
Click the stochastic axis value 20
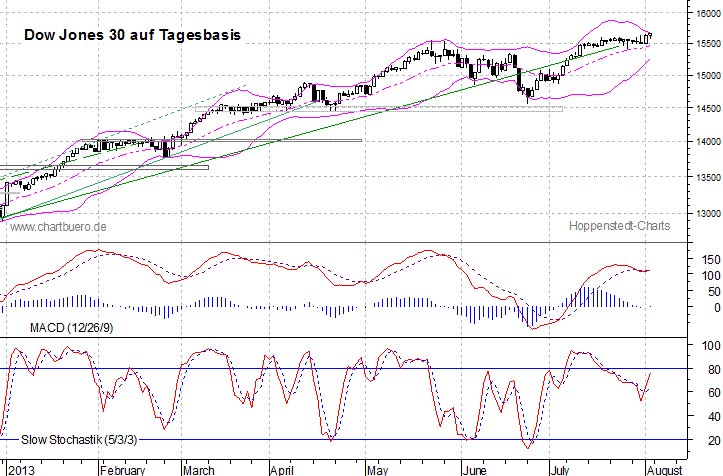coord(714,440)
